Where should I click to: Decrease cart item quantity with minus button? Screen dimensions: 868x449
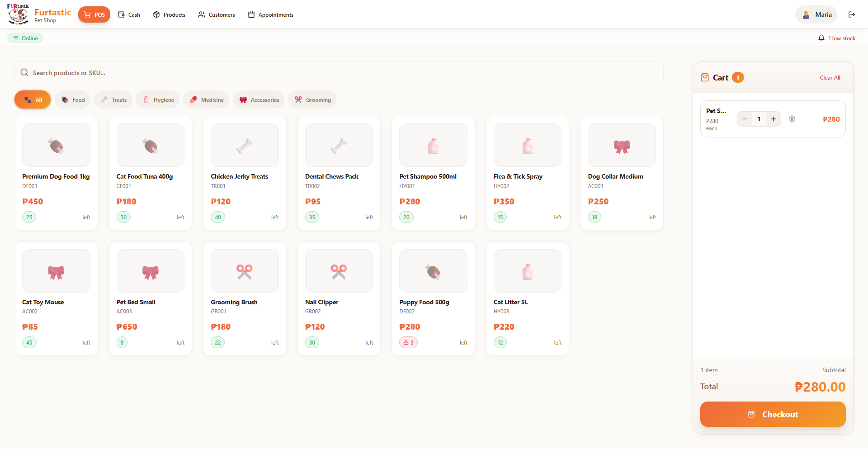(745, 119)
